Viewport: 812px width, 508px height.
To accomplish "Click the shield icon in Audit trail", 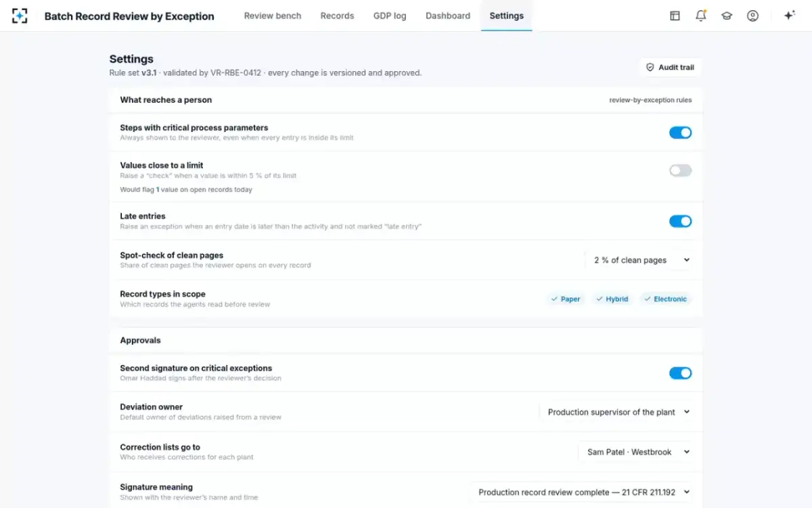I will [x=650, y=67].
